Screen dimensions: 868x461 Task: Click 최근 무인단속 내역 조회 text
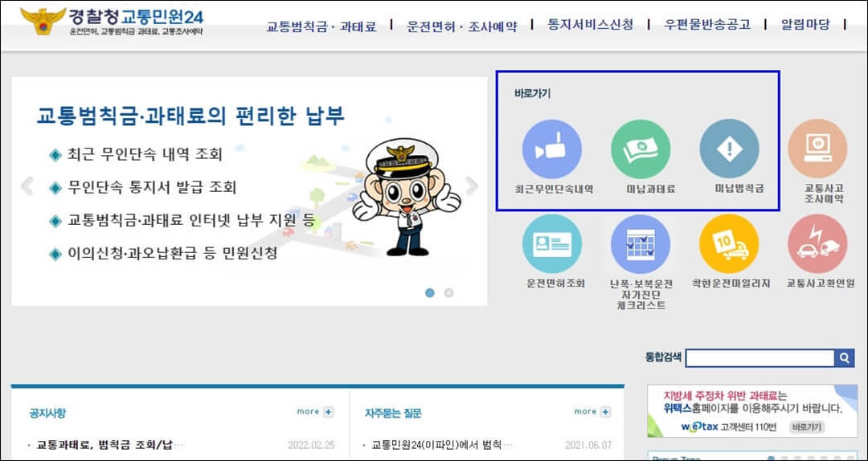pos(145,154)
